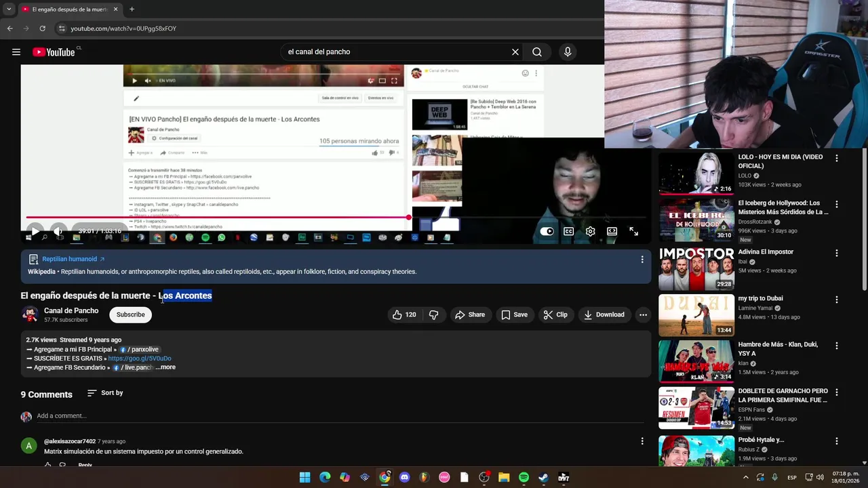This screenshot has width=868, height=488.
Task: Open the player settings gear
Action: (x=590, y=231)
